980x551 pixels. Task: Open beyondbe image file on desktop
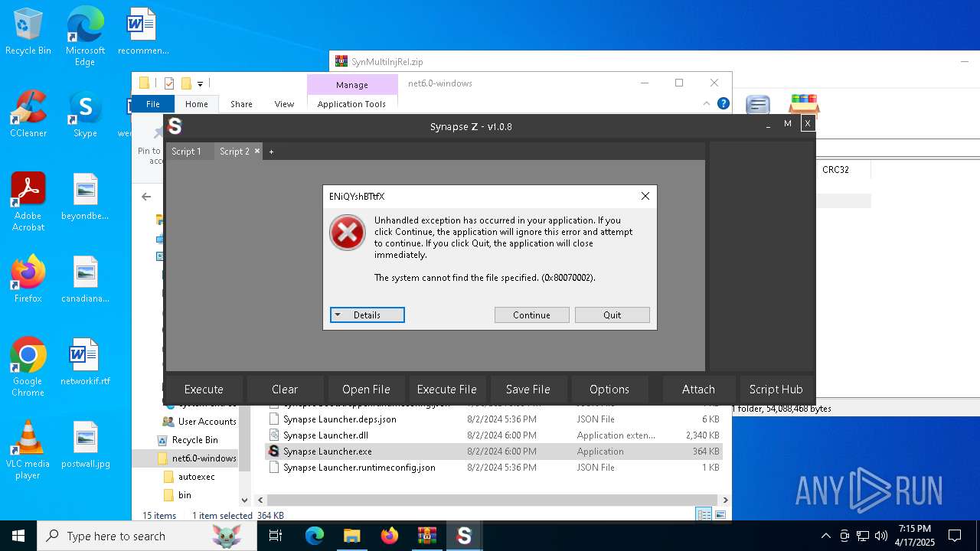click(85, 197)
